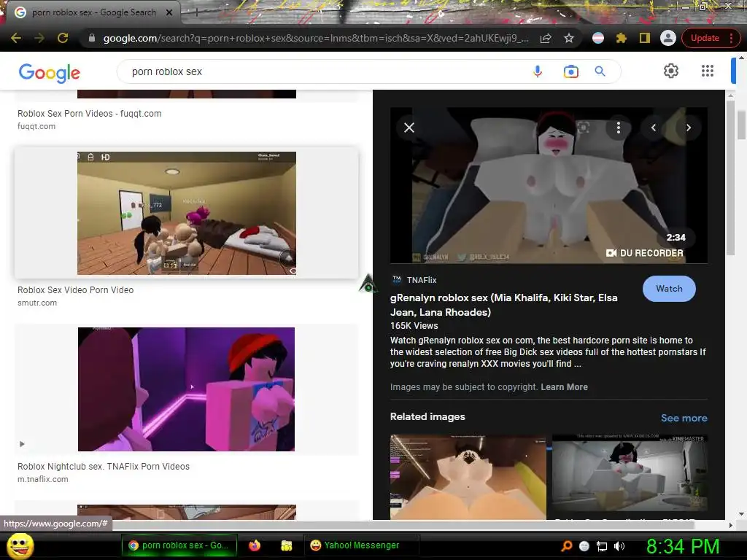Launch Firefox from the taskbar
The width and height of the screenshot is (747, 560).
click(x=255, y=545)
